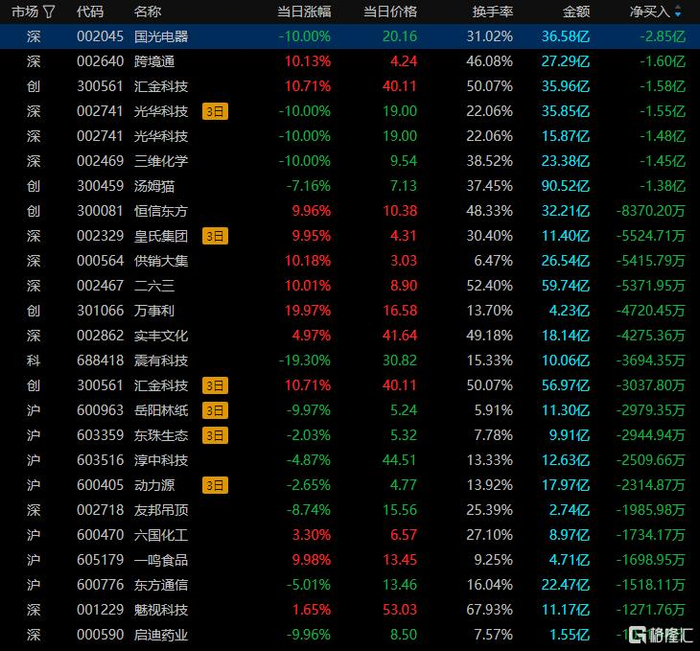Select 汤姆猫 stock name

point(154,186)
